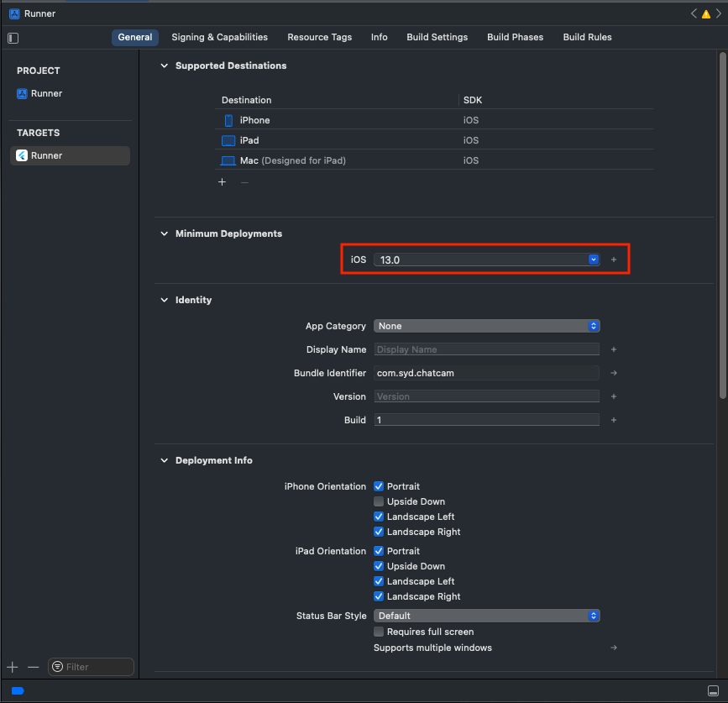This screenshot has height=703, width=728.
Task: Switch to the General tab
Action: [x=134, y=37]
